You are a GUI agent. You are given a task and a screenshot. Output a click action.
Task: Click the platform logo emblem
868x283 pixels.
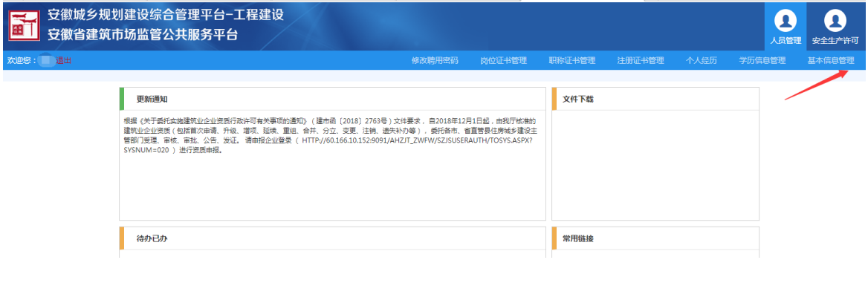[x=25, y=25]
